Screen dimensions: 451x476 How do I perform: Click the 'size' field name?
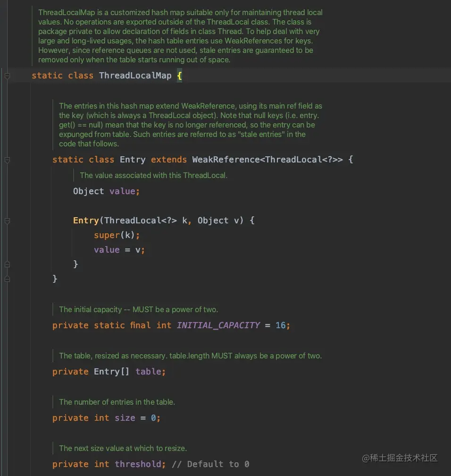click(125, 418)
